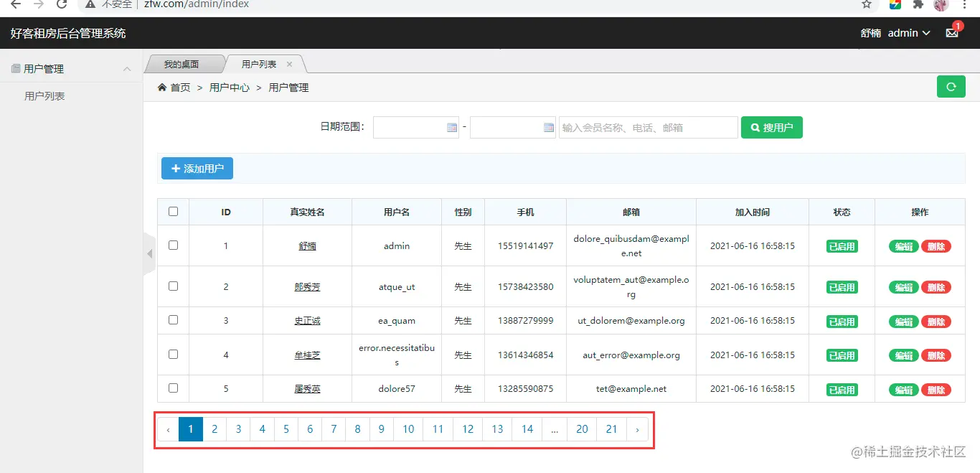Go to page 21 in the pagination

point(611,429)
